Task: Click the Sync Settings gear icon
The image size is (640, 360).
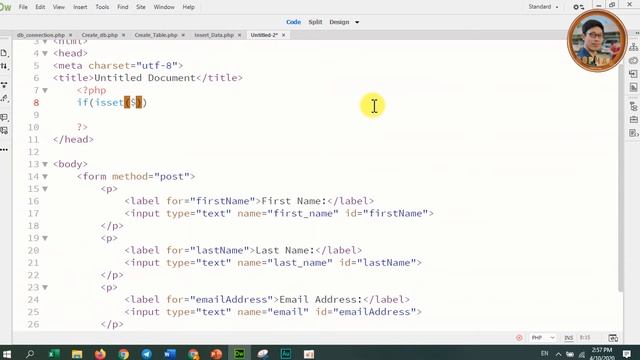Action: (578, 7)
